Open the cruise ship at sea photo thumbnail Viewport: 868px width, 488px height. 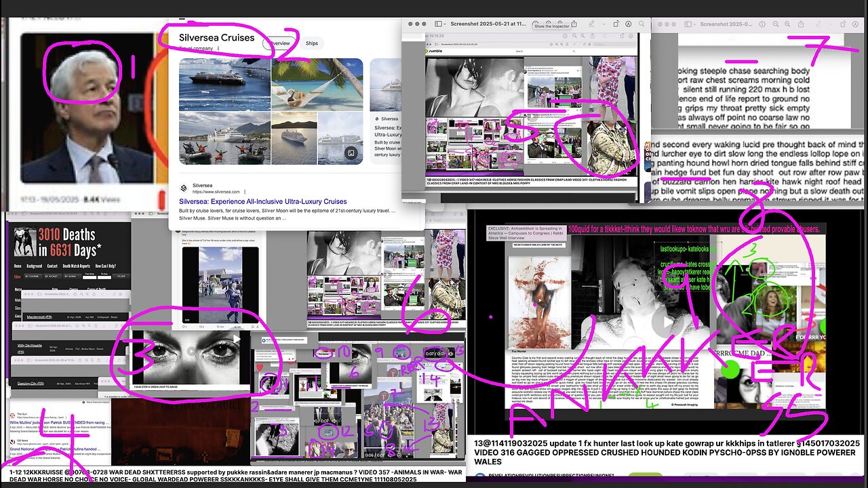pos(224,84)
